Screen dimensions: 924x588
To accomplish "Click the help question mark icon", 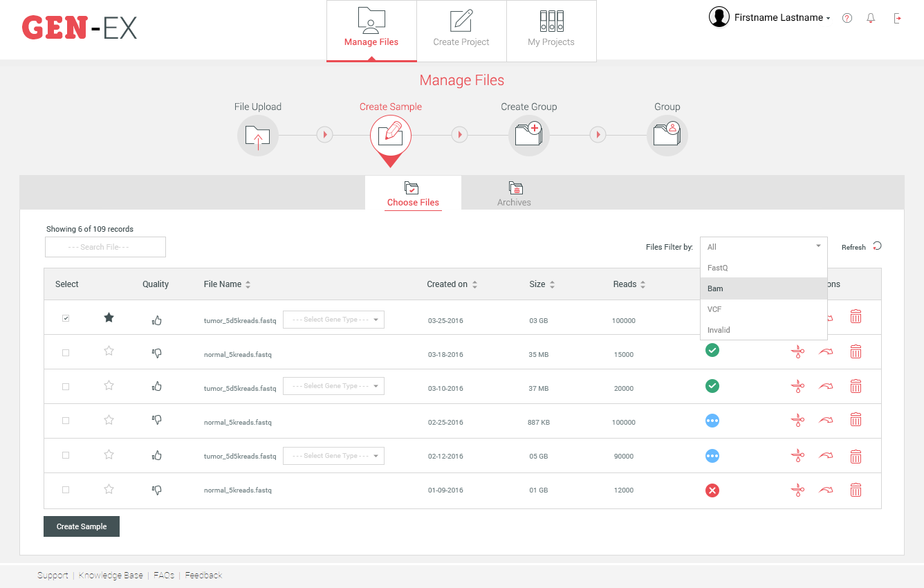I will pyautogui.click(x=847, y=18).
